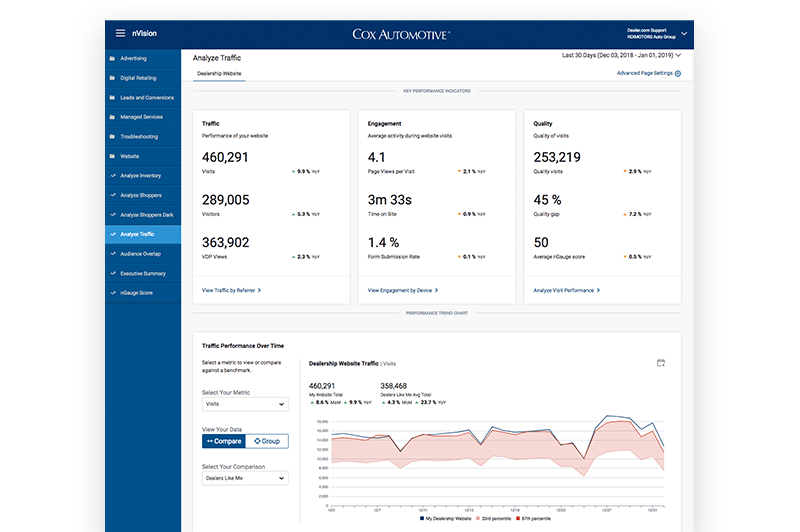Image resolution: width=800 pixels, height=532 pixels.
Task: Click the 460,291 Visits value in Traffic card
Action: tap(225, 157)
